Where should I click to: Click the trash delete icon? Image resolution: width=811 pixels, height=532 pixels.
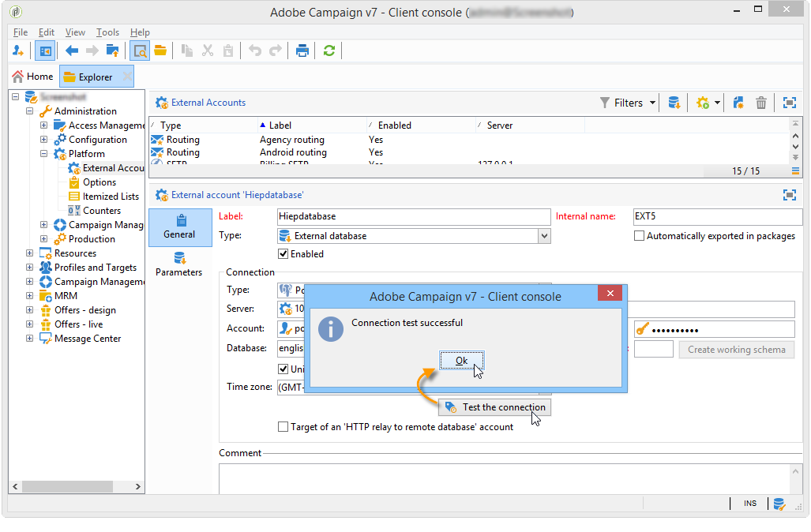click(760, 103)
